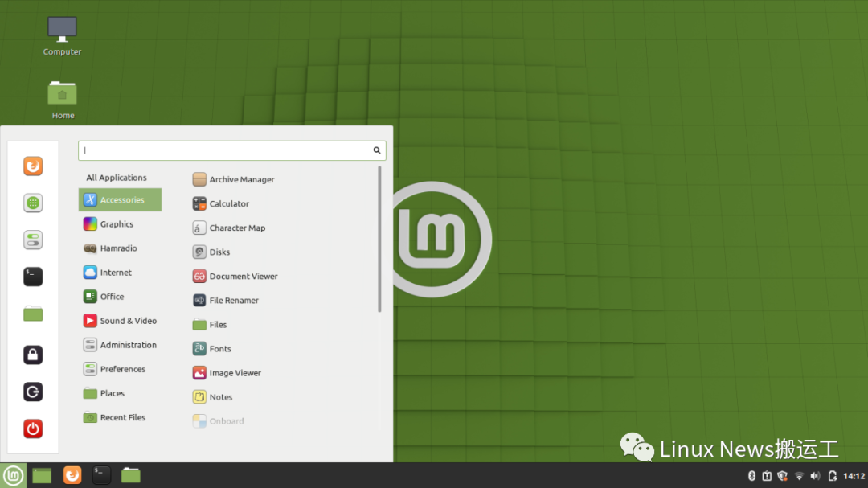Click the Log Out icon in the sidebar
The height and width of the screenshot is (488, 868).
pos(33,392)
